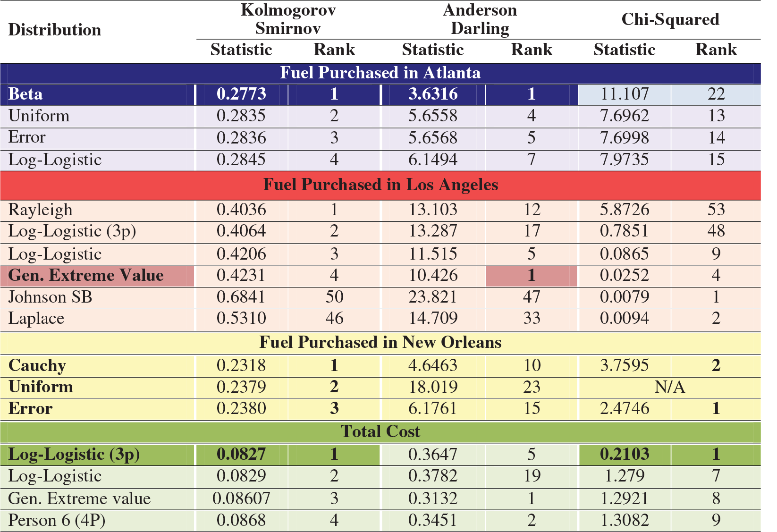Click the Cauchy distribution label
Screen dimensions: 777x532
click(37, 365)
